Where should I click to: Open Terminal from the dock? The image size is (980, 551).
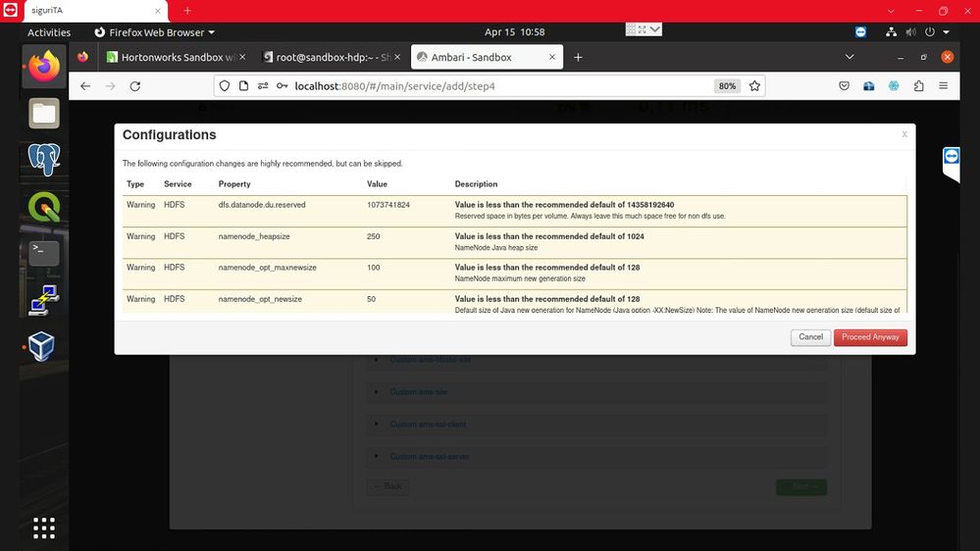[44, 254]
